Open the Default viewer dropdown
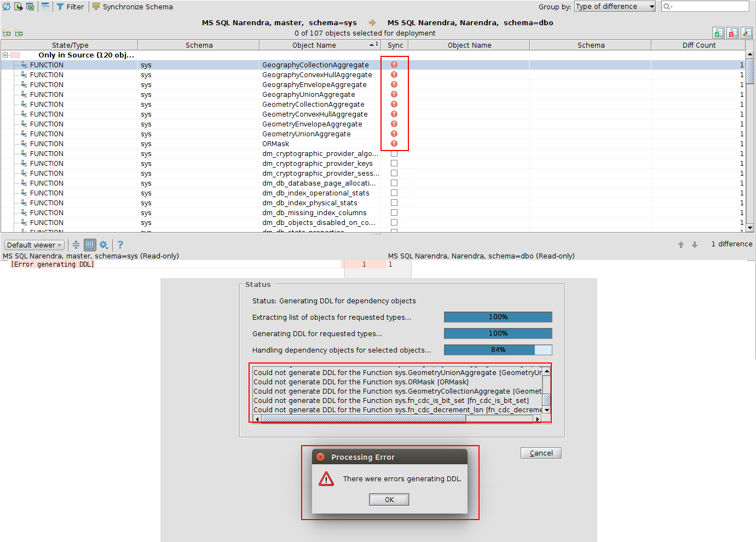 click(x=34, y=245)
